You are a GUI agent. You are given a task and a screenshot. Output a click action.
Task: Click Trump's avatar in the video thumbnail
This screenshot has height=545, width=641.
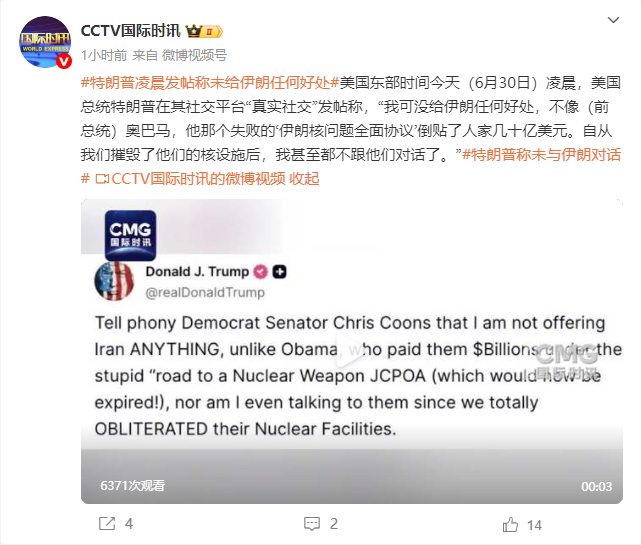(114, 281)
